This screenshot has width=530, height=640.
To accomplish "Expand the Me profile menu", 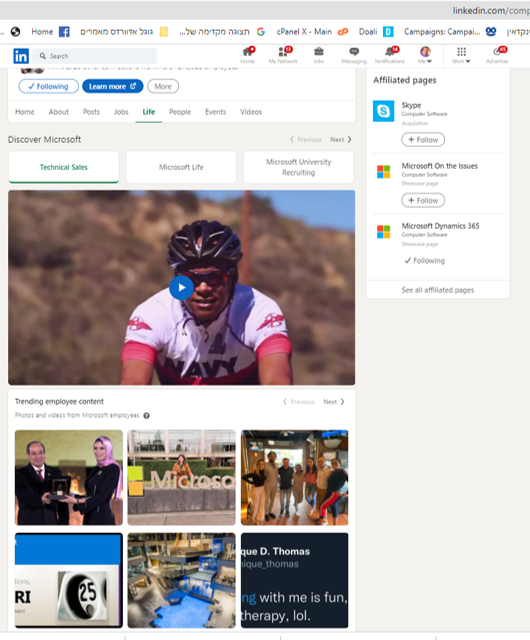I will pos(425,55).
